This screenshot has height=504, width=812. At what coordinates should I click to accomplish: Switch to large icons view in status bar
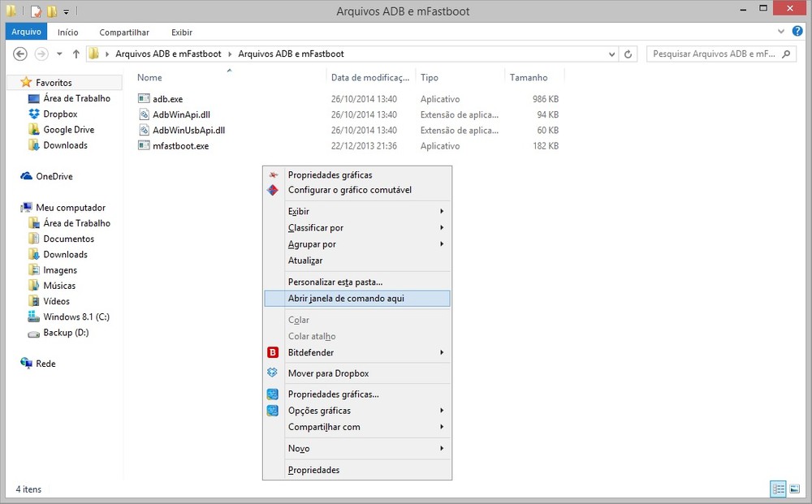coord(794,489)
